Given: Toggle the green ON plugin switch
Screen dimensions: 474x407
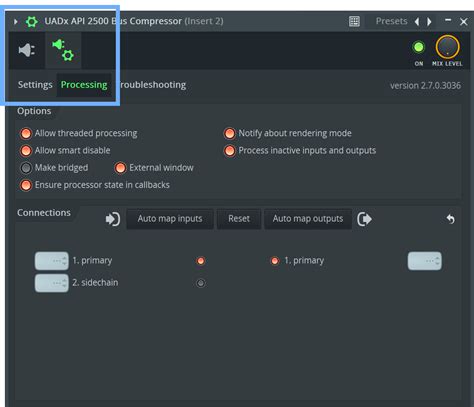Looking at the screenshot, I should [418, 47].
